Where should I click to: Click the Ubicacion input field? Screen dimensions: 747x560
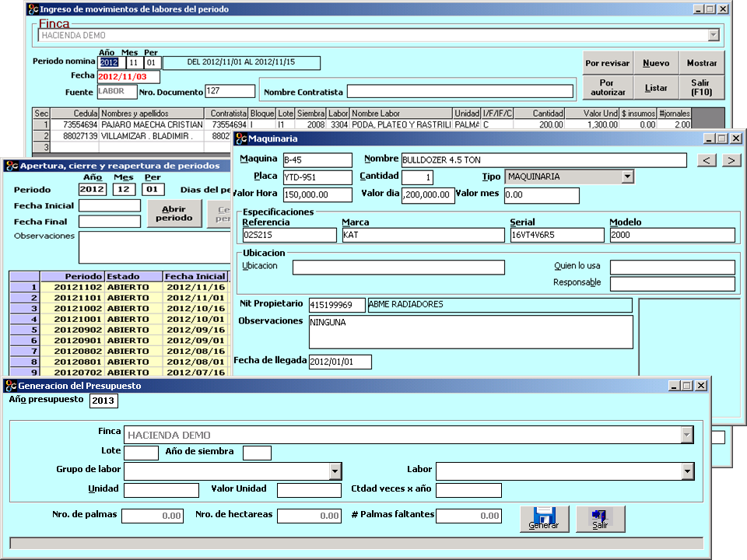(x=398, y=267)
